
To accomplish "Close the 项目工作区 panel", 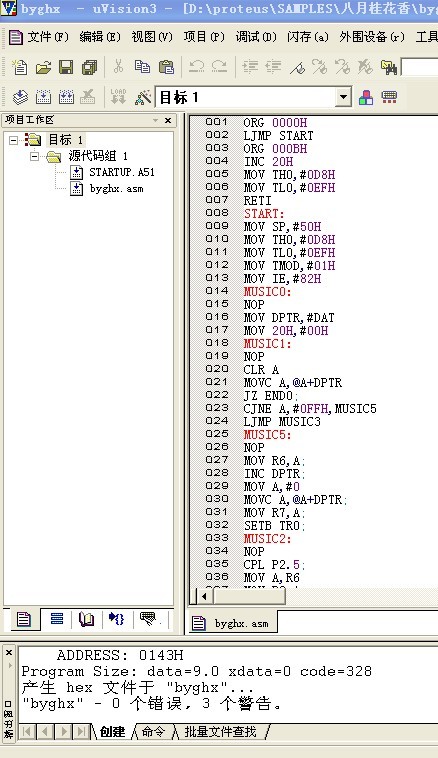I will (x=168, y=120).
